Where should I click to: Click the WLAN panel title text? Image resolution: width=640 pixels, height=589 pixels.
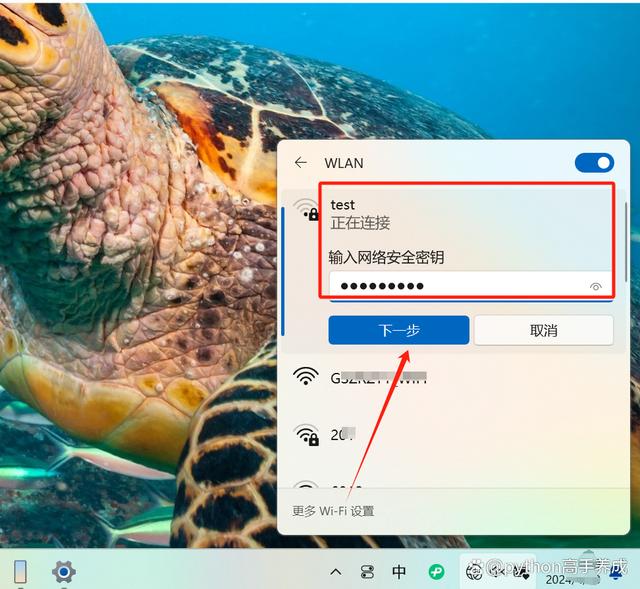[x=344, y=163]
